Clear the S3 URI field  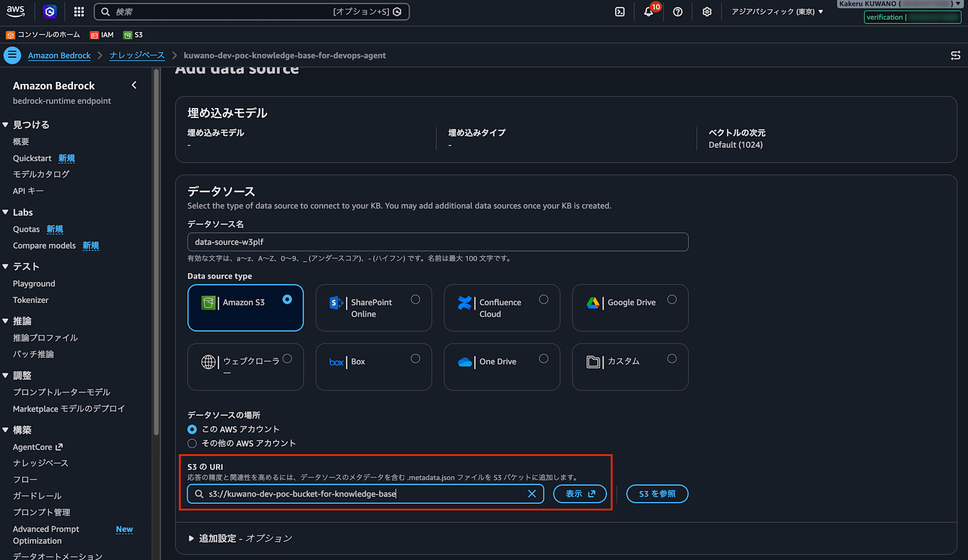pos(532,494)
